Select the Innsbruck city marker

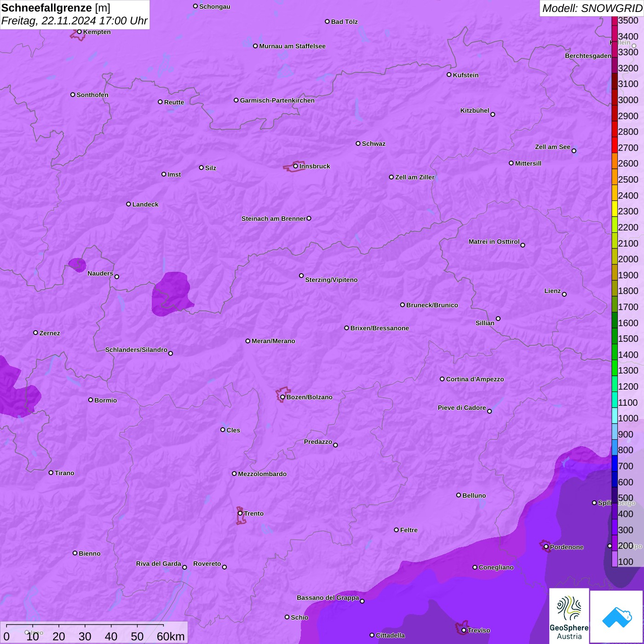click(x=296, y=166)
